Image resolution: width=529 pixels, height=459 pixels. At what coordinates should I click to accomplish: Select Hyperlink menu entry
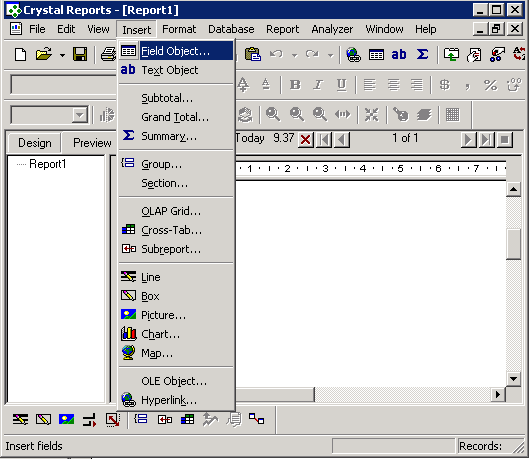click(x=176, y=400)
